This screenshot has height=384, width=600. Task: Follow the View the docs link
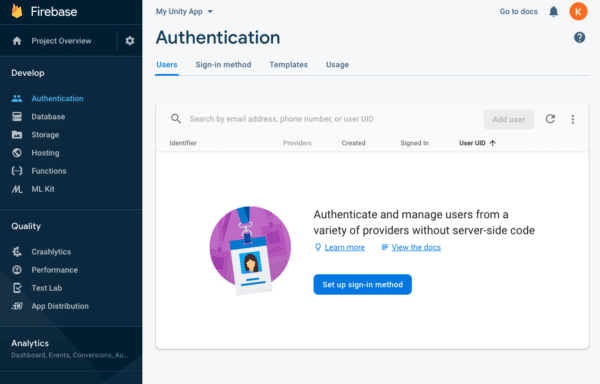point(416,247)
